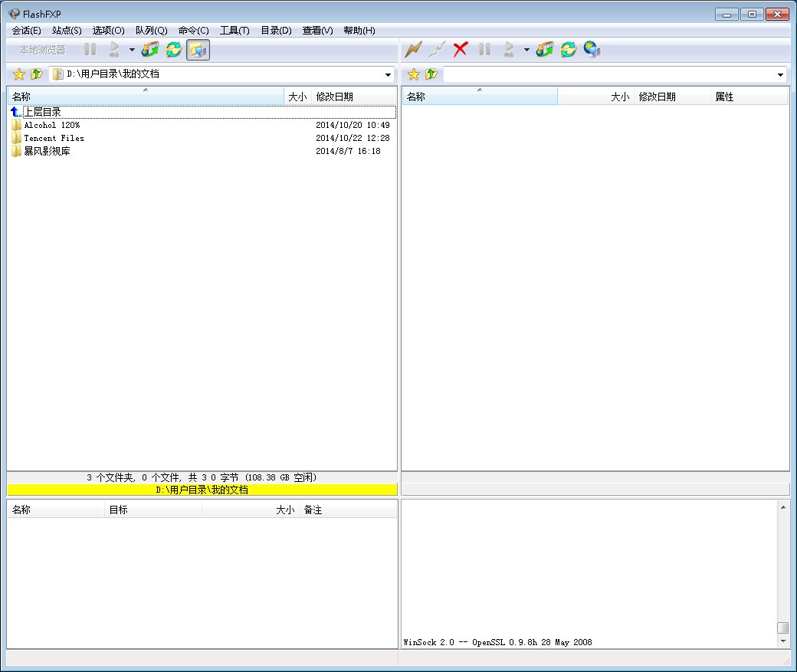Click queue panel 目标 column header
The height and width of the screenshot is (672, 797).
point(153,510)
